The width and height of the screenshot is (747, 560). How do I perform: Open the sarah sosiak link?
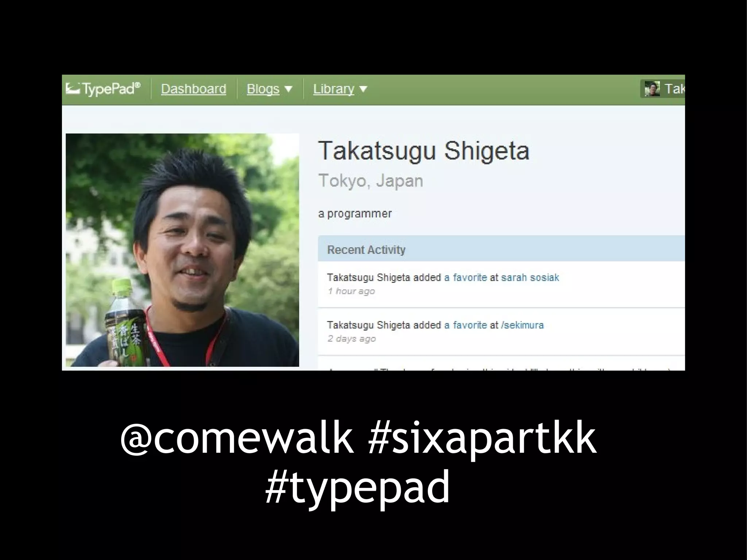[530, 277]
